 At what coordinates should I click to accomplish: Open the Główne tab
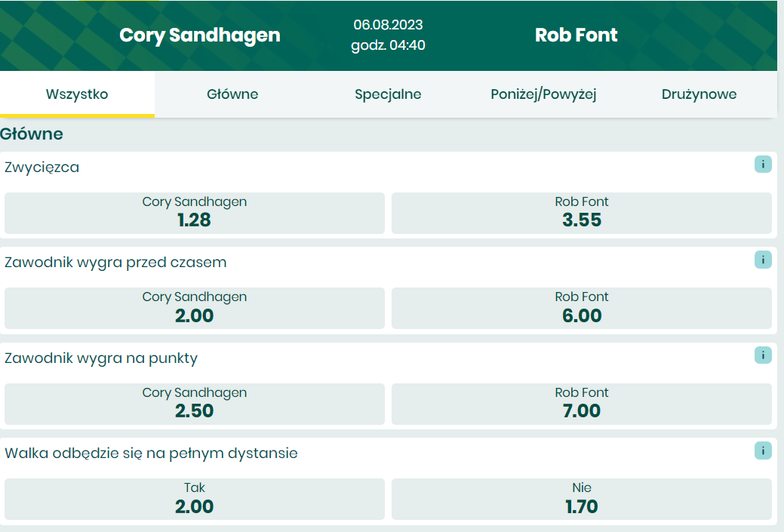[232, 94]
